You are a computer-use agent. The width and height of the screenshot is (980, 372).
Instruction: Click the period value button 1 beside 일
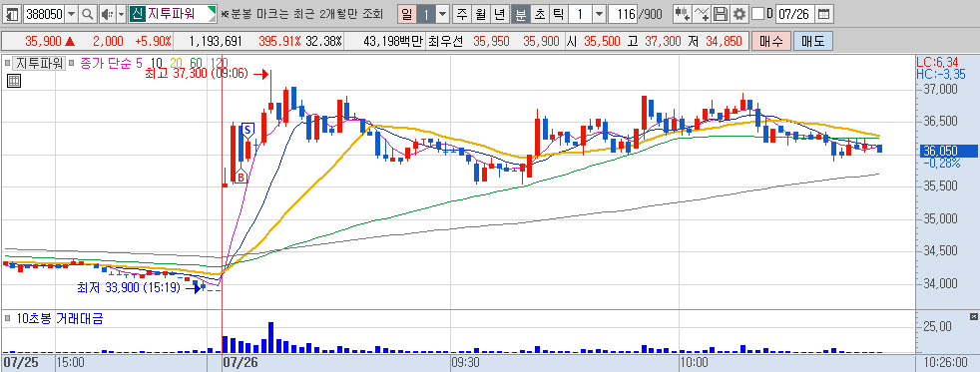click(425, 13)
